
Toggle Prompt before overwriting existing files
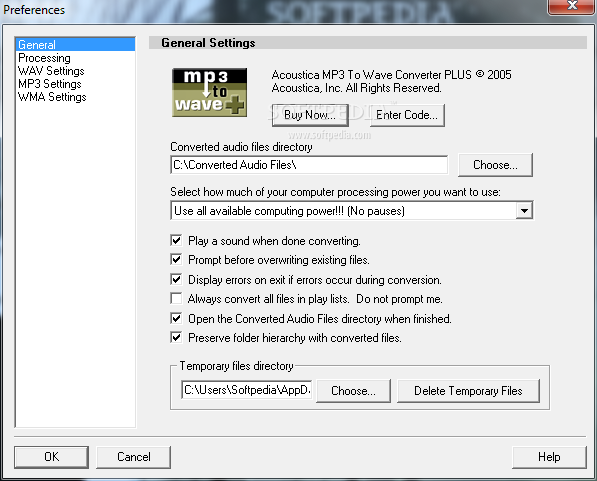(176, 260)
